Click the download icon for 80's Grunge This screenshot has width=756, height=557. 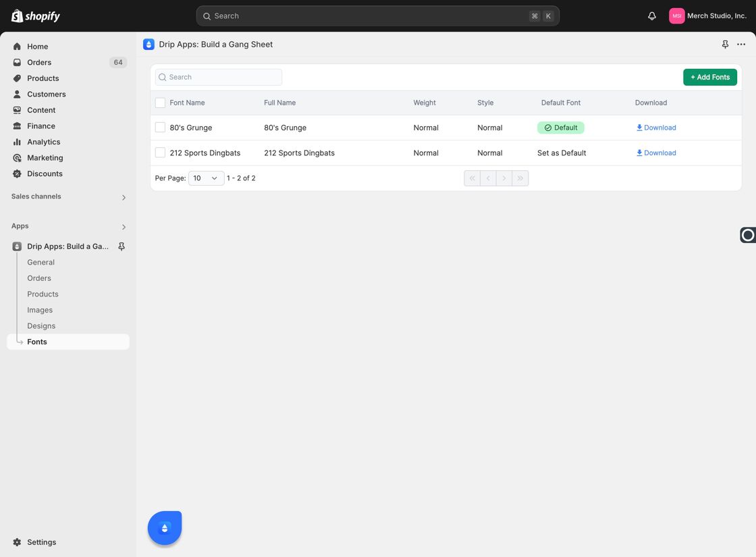639,128
